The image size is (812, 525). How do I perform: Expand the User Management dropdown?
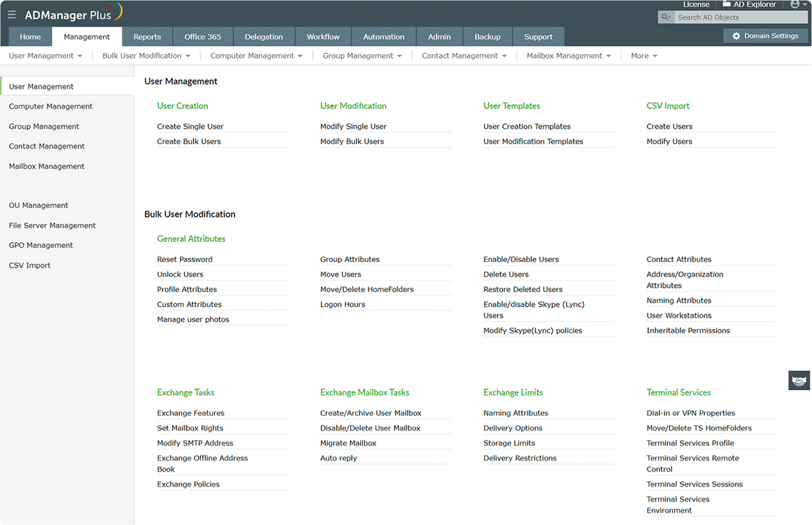(46, 56)
